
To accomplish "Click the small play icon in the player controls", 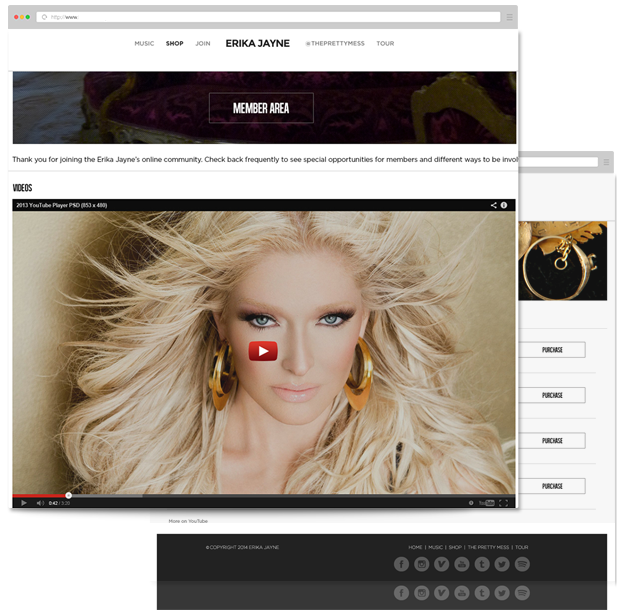I will point(24,503).
